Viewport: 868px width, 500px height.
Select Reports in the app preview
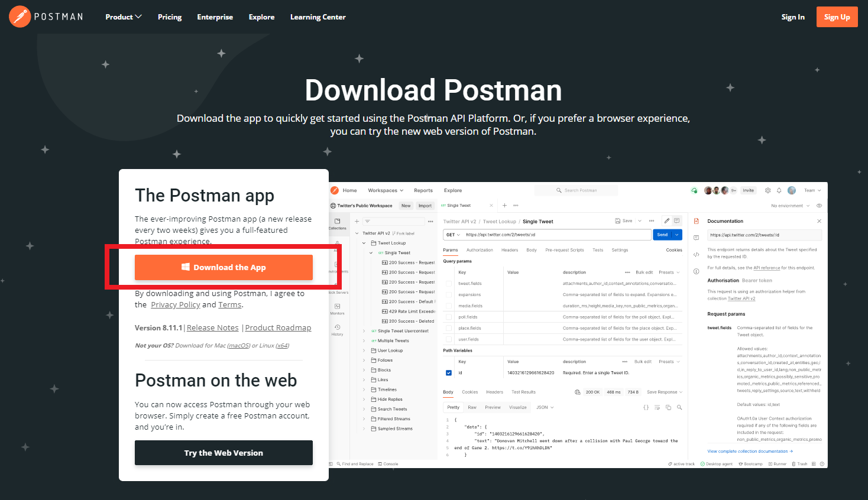coord(423,190)
